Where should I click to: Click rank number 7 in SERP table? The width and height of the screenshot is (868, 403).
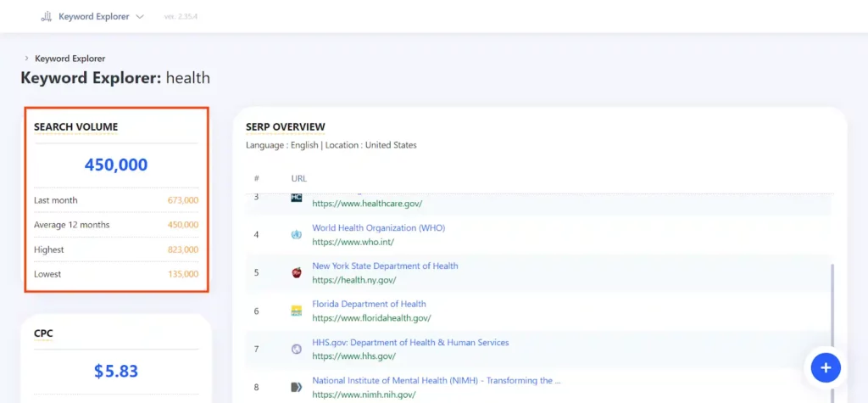coord(256,350)
